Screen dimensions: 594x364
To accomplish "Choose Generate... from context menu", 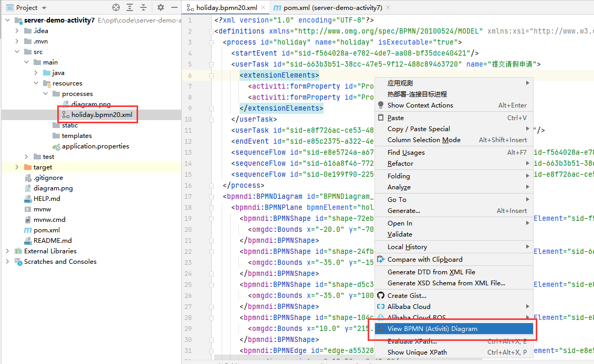I will (454, 211).
